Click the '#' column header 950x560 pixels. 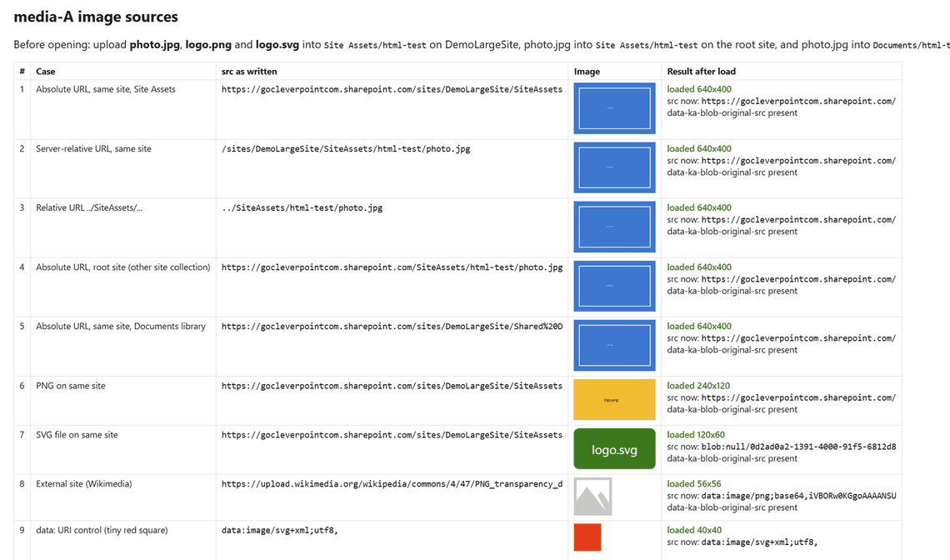(22, 72)
